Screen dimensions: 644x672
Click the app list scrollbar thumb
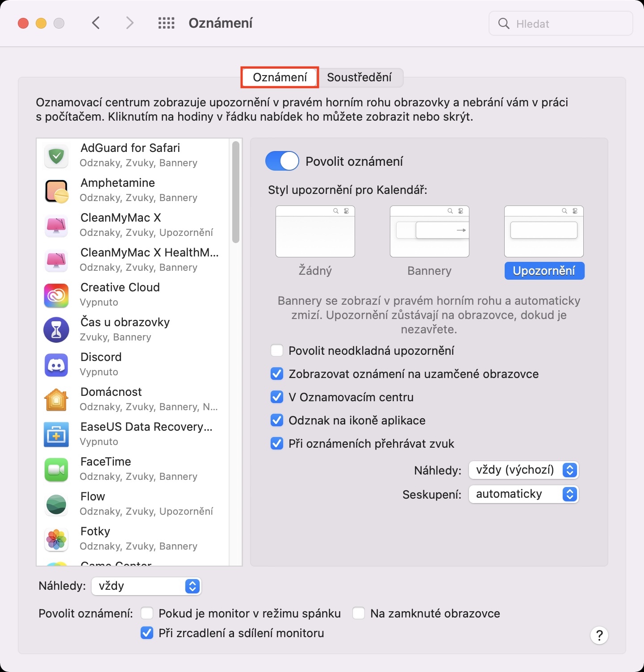[236, 192]
